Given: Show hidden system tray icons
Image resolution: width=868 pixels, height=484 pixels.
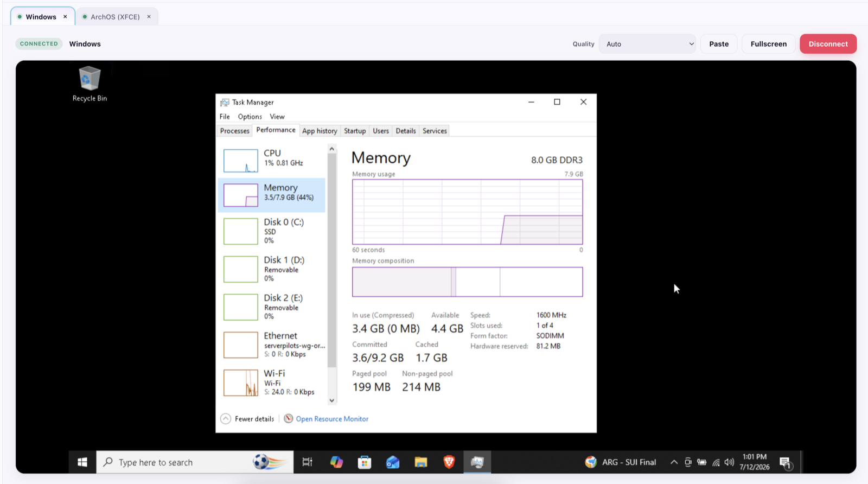Looking at the screenshot, I should [674, 462].
